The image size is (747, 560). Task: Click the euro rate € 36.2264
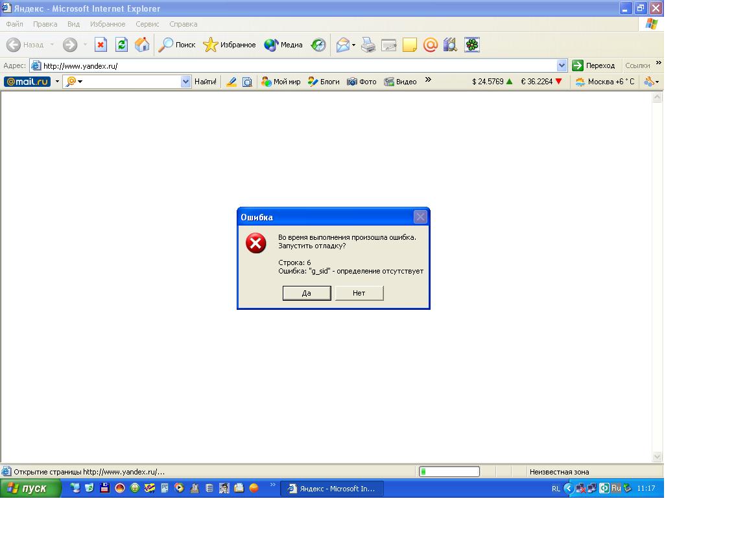[541, 82]
